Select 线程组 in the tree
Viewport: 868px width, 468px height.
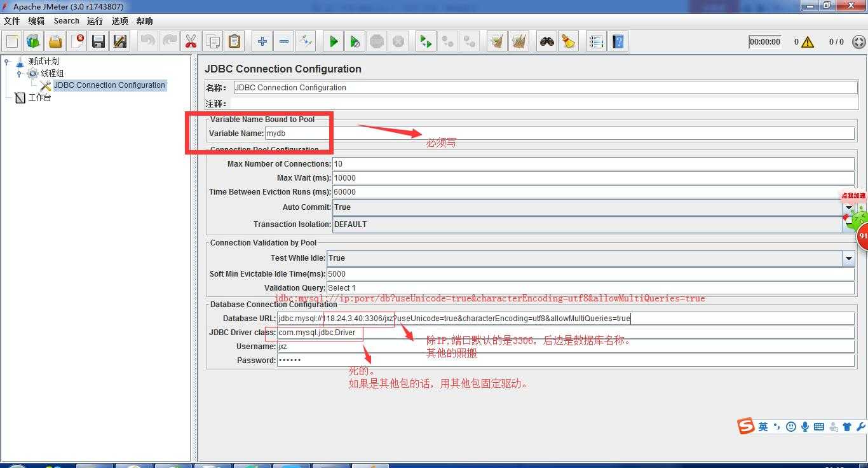click(52, 73)
